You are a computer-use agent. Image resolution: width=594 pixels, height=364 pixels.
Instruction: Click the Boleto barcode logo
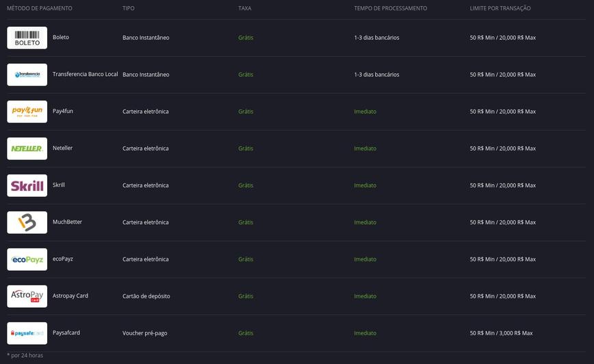tap(27, 38)
